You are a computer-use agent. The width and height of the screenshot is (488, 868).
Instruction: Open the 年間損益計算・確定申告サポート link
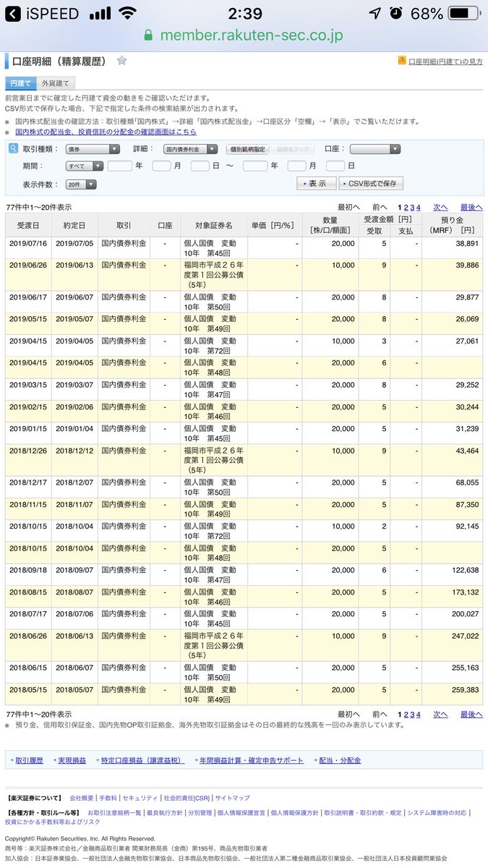pos(251,760)
